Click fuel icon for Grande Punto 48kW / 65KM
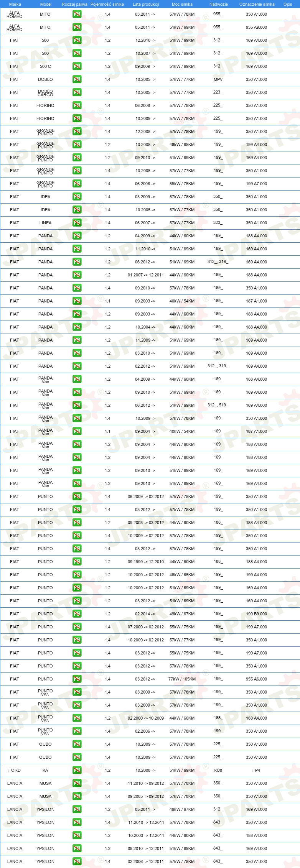The image size is (300, 868). coord(77,145)
